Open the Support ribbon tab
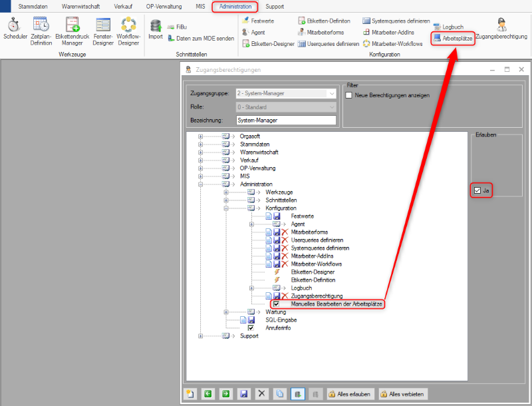 (274, 6)
